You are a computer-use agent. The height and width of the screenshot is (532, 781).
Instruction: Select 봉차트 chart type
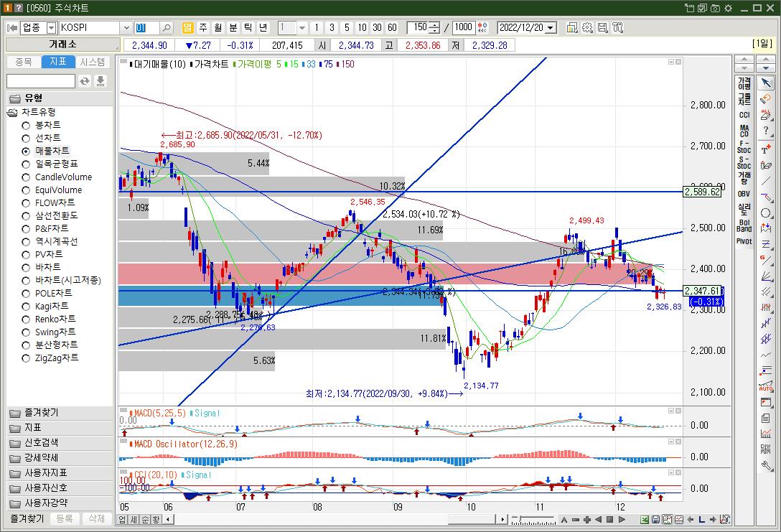42,125
